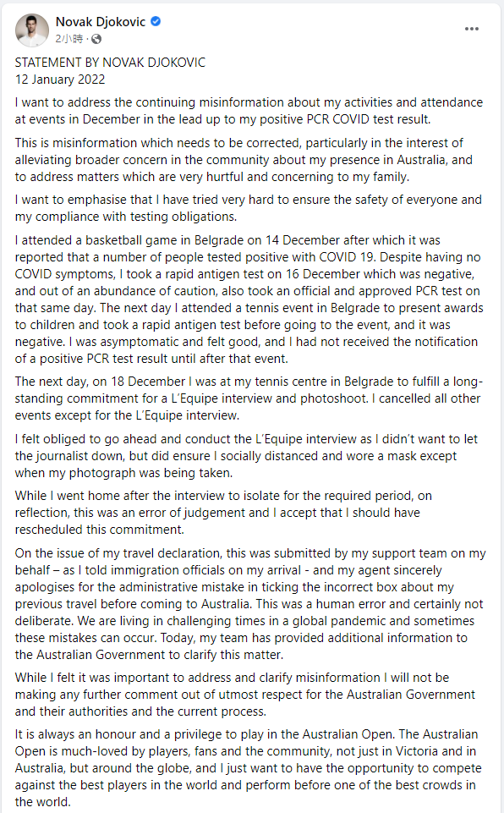This screenshot has width=504, height=813.
Task: Click paragraph starting "I felt obliged to go ahead"
Action: (246, 456)
